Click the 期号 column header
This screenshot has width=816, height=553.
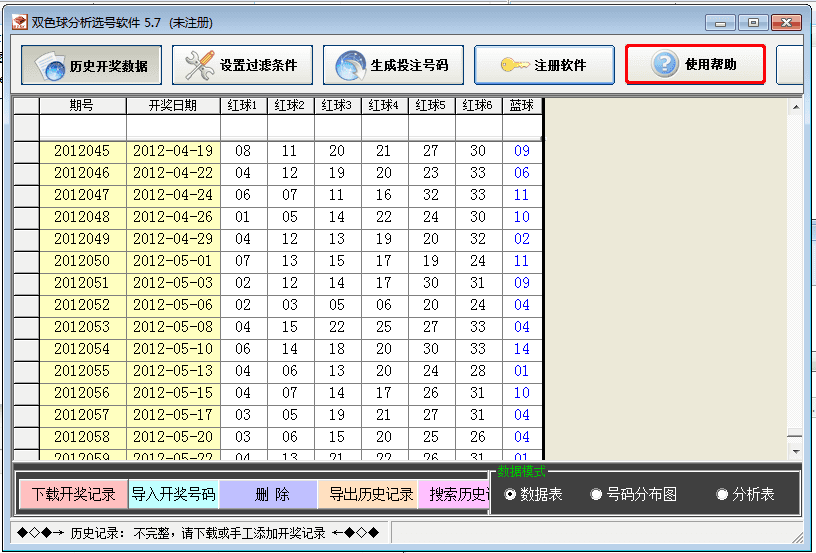82,106
